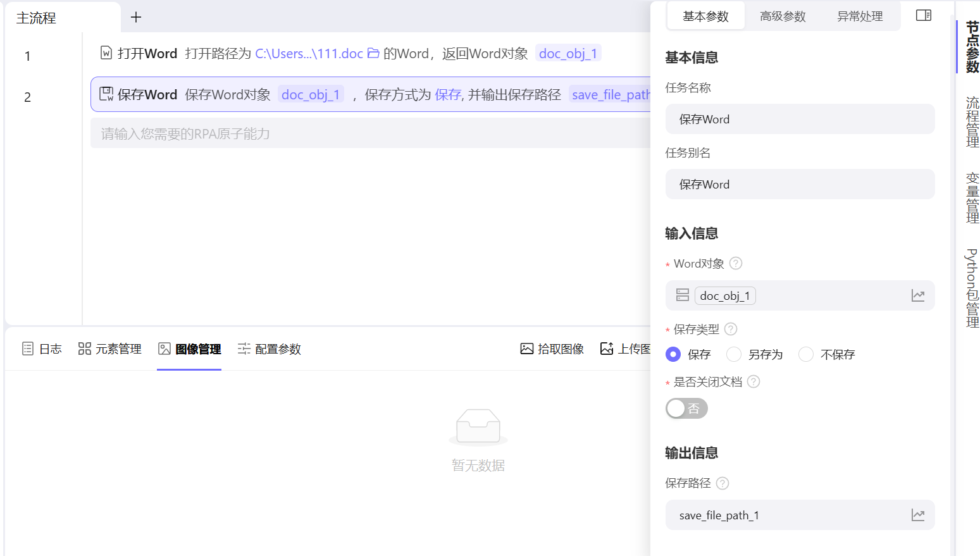The image size is (980, 556).
Task: Click the 任务名称 input field
Action: click(x=800, y=119)
